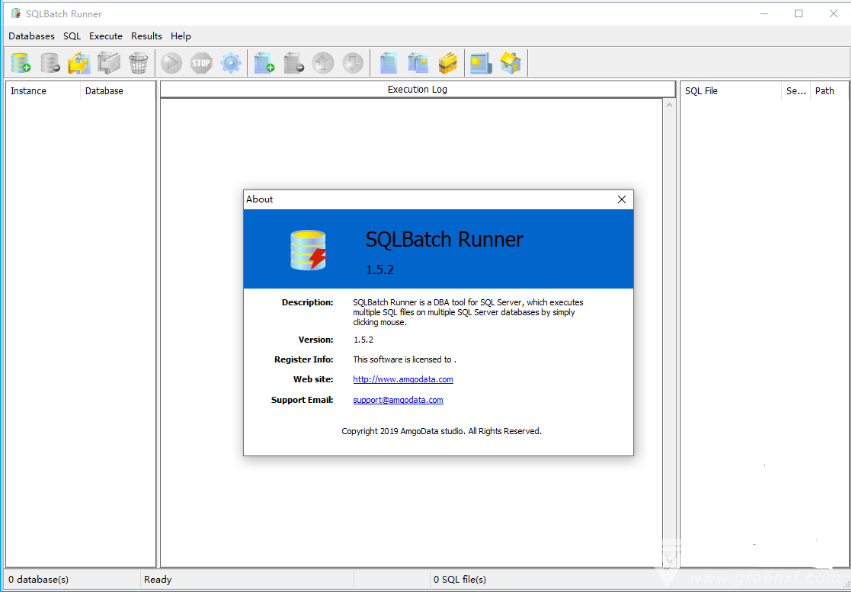Maximize the SQLBatch Runner window
The image size is (851, 592).
click(799, 14)
